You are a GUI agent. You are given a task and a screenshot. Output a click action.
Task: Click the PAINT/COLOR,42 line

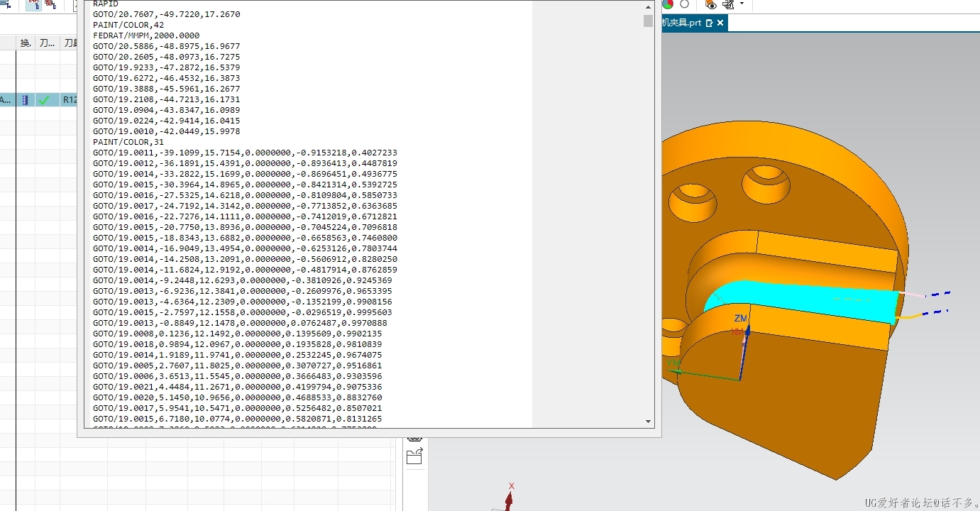pos(128,25)
